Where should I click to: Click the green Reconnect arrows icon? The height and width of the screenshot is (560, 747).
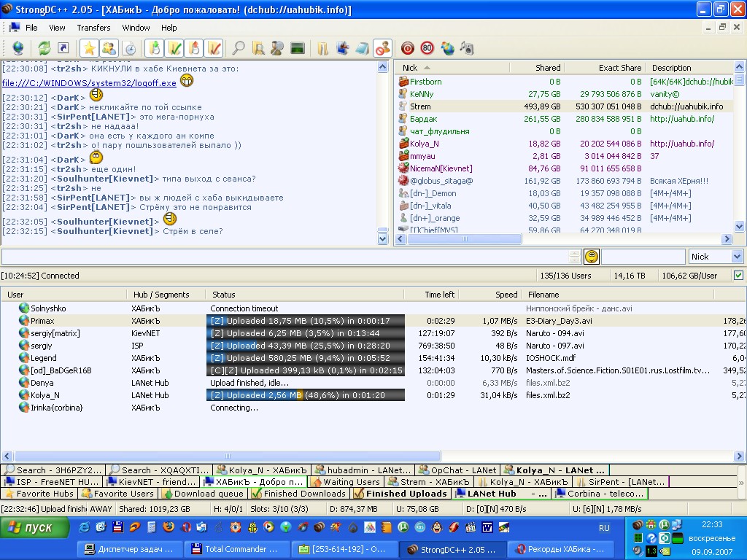(x=44, y=48)
